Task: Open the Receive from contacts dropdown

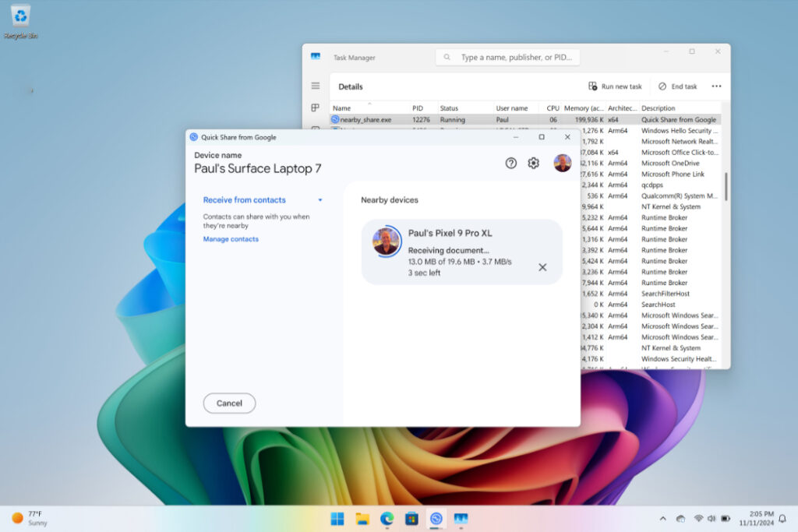Action: (x=320, y=200)
